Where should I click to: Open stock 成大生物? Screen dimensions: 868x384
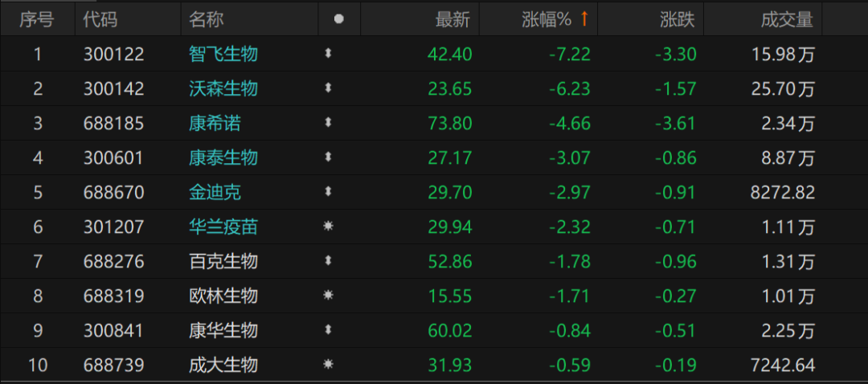[x=223, y=366]
